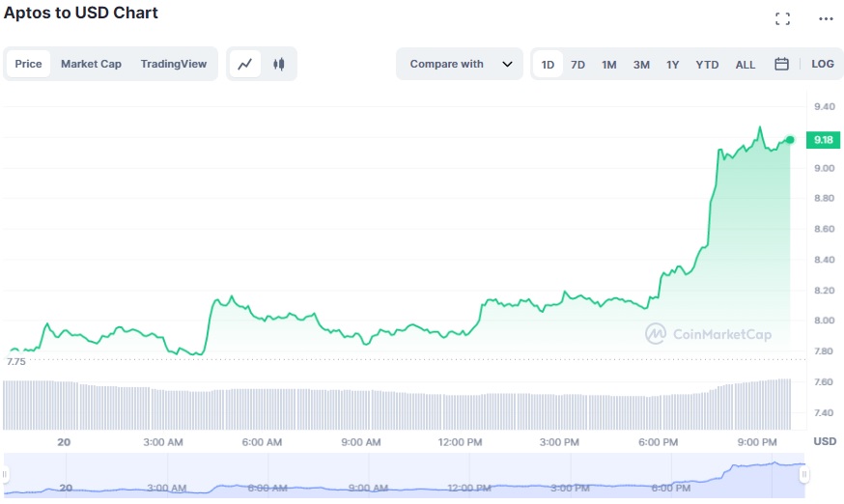
Task: Click the 9:00 AM axis label
Action: pyautogui.click(x=360, y=442)
